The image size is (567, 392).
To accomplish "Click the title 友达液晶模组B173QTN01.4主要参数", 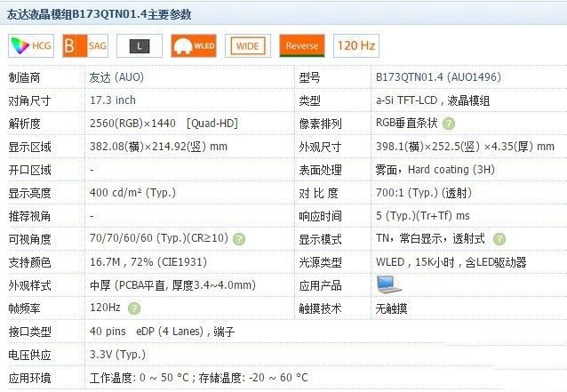I will click(99, 14).
